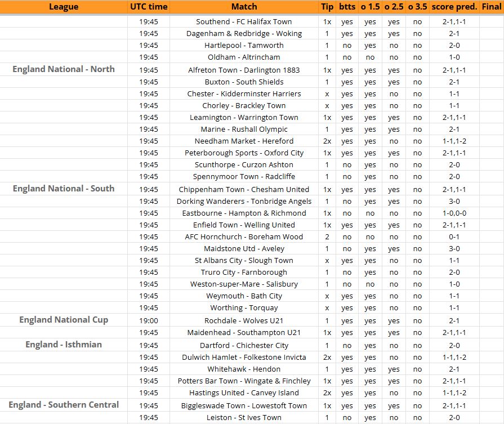Select the Match column header

tap(244, 7)
